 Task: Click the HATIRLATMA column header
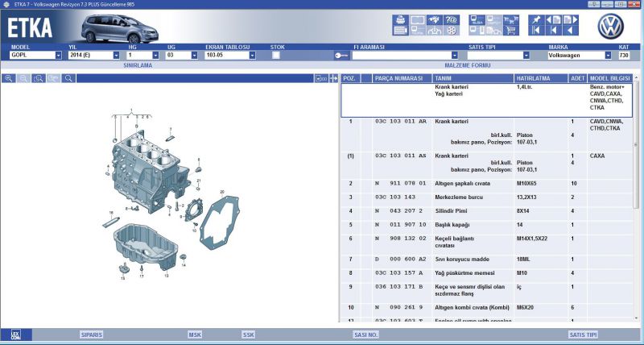tap(540, 78)
